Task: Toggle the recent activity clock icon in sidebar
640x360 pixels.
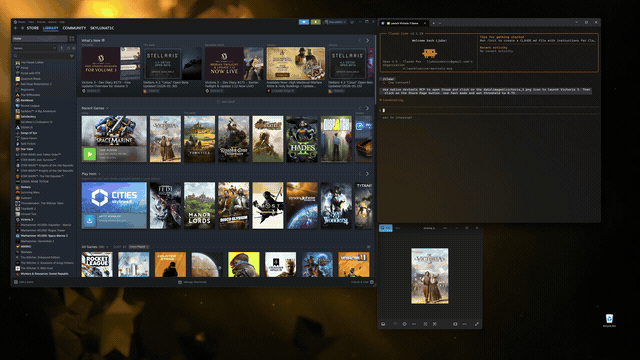Action: click(68, 48)
